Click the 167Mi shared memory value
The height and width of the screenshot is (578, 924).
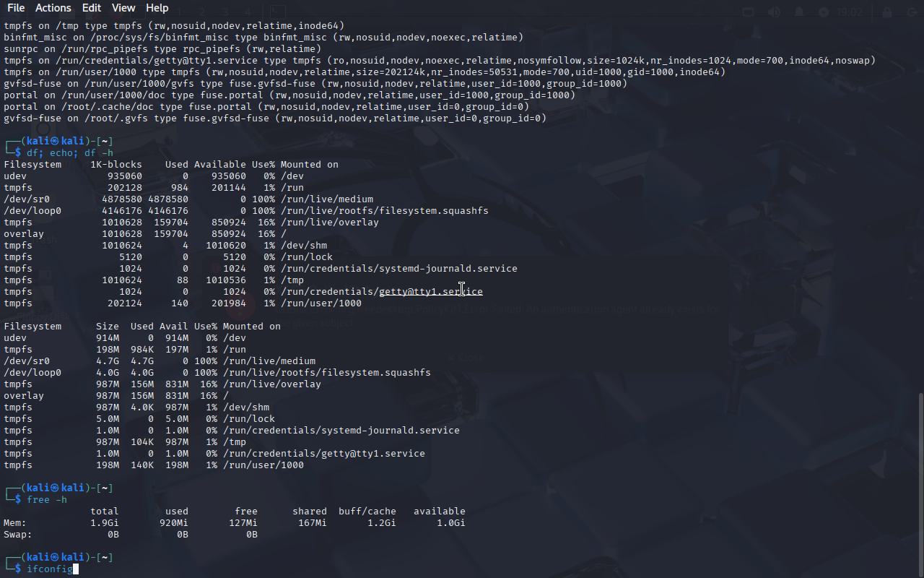coord(313,523)
